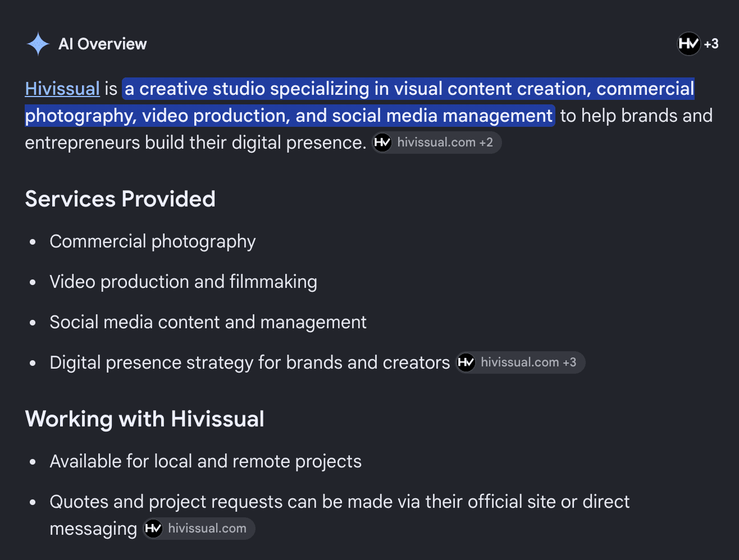
Task: Click the 'AI Overview' heading text
Action: (x=102, y=44)
